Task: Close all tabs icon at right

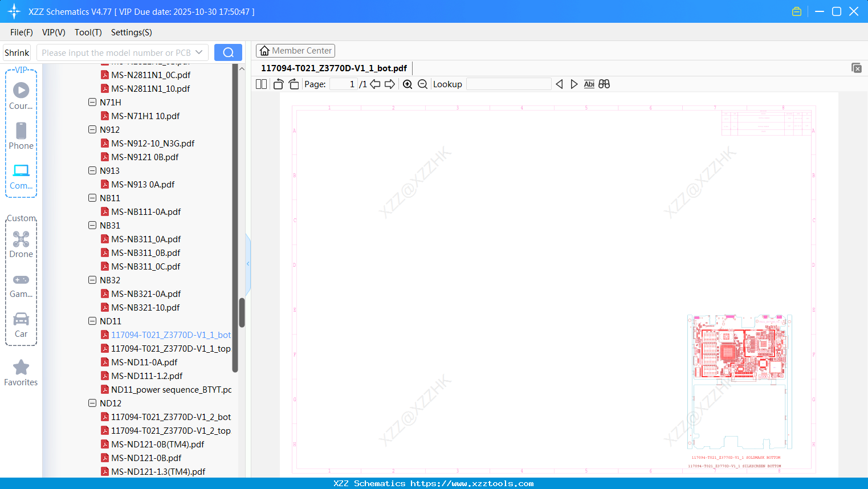Action: [856, 68]
